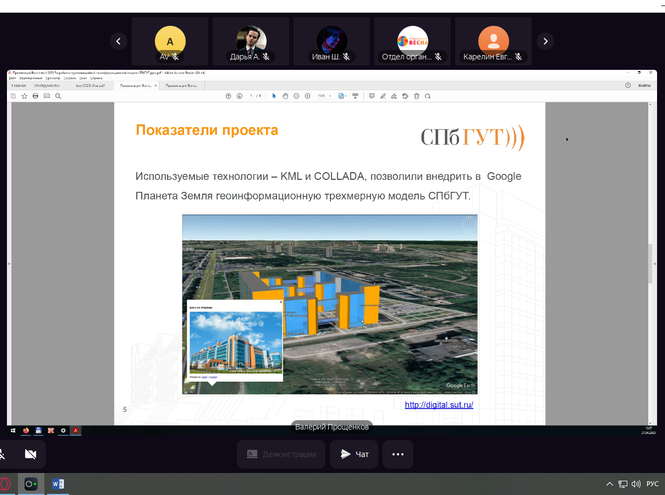Viewport: 665px width, 495px height.
Task: Toggle the microphone mute icon
Action: coord(2,454)
